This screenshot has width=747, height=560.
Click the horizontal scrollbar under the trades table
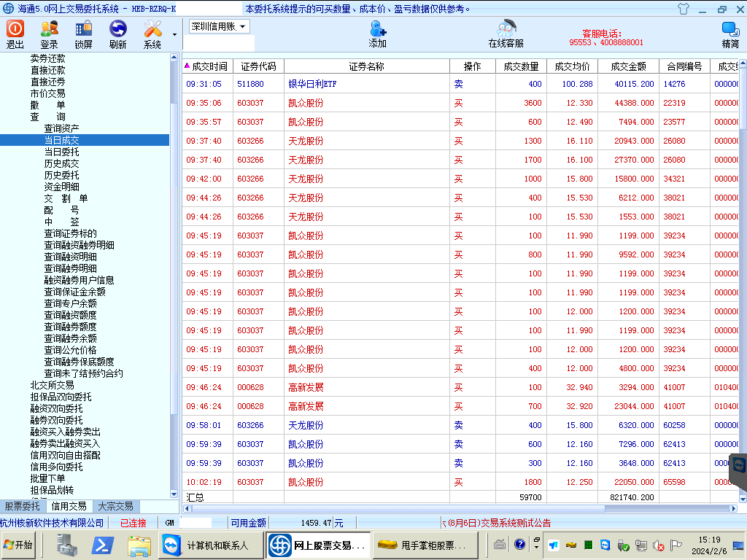[x=460, y=507]
